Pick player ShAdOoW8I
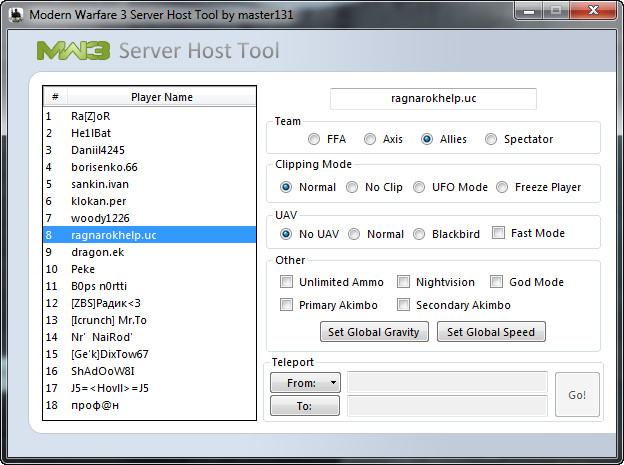 149,371
